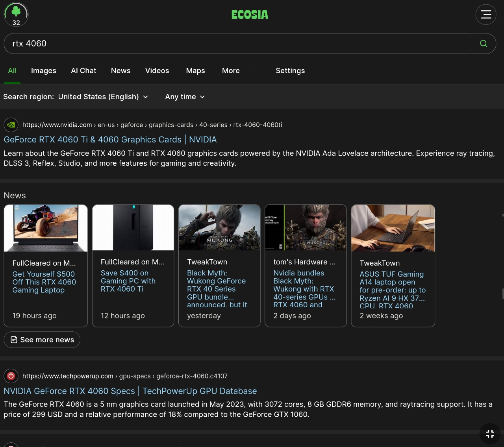Switch to the Images tab
Image resolution: width=504 pixels, height=447 pixels.
tap(44, 71)
